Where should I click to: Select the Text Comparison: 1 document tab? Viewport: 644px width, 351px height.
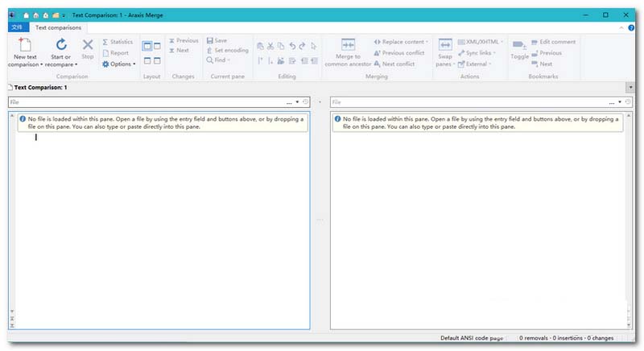[x=37, y=88]
